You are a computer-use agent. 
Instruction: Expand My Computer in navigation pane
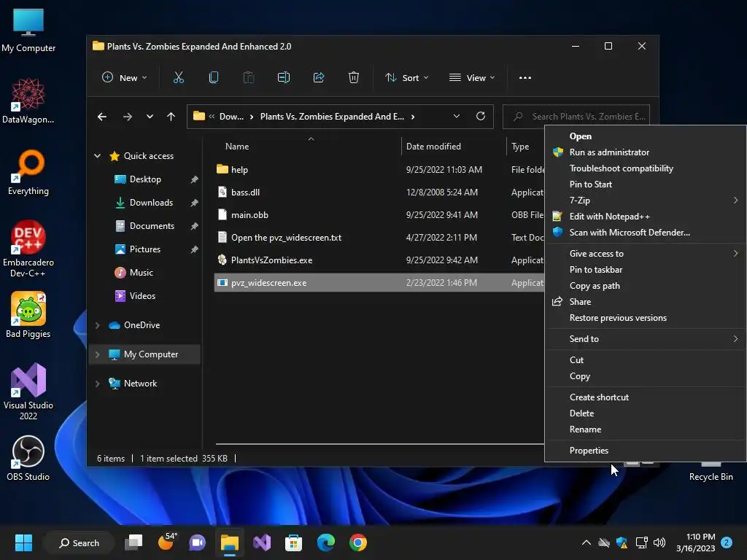pyautogui.click(x=98, y=354)
